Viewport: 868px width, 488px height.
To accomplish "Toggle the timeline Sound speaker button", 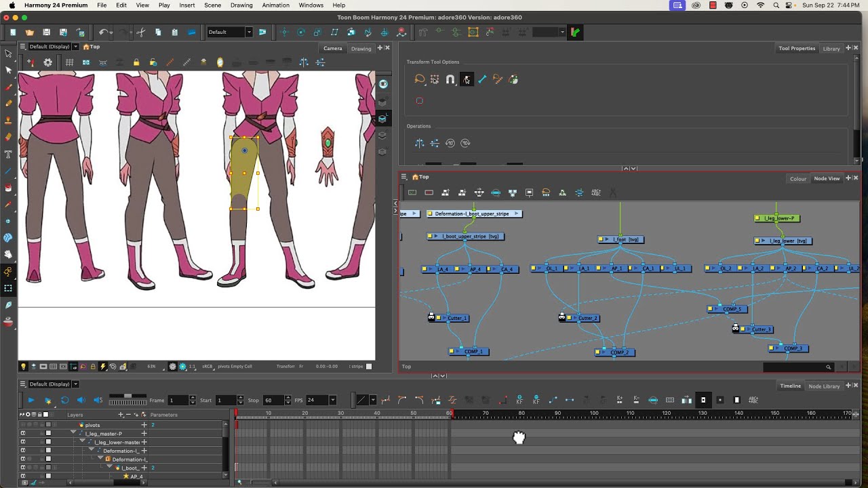I will click(x=81, y=401).
